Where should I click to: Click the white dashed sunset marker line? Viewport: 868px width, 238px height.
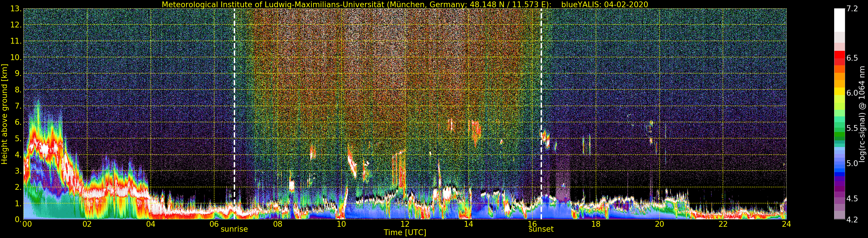tap(541, 114)
